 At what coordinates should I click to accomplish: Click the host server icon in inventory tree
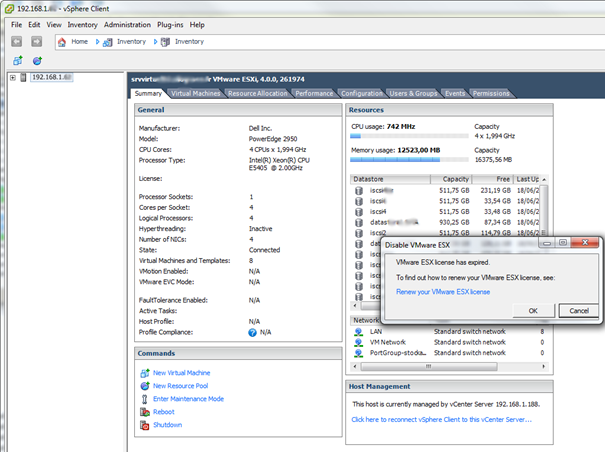[x=23, y=77]
